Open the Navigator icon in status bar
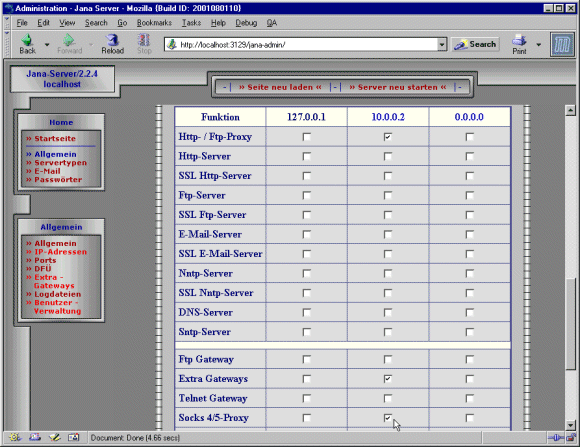This screenshot has width=580, height=447. (15, 438)
